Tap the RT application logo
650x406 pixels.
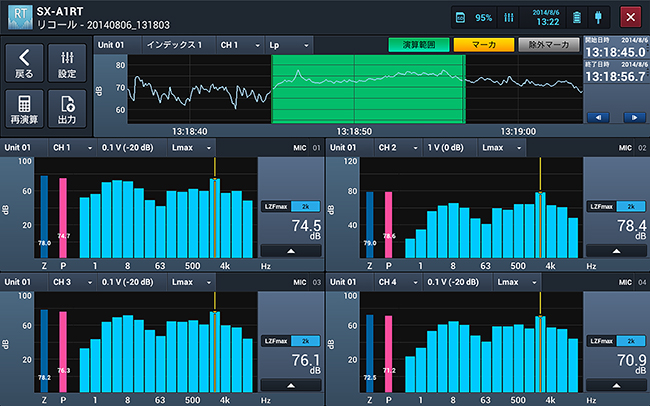pyautogui.click(x=20, y=17)
